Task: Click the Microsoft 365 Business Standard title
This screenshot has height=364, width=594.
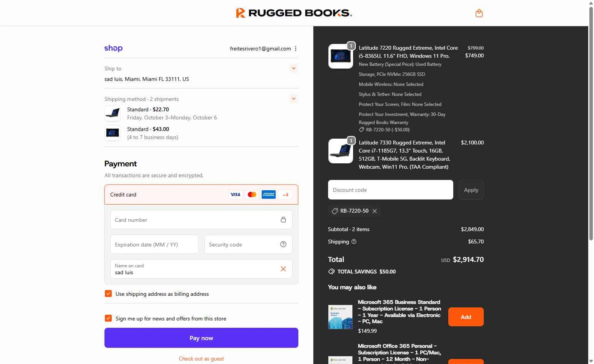Action: tap(399, 312)
